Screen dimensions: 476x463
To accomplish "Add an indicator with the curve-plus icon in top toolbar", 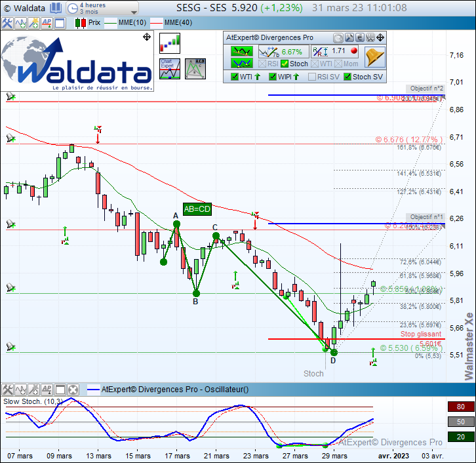I will click(x=20, y=23).
